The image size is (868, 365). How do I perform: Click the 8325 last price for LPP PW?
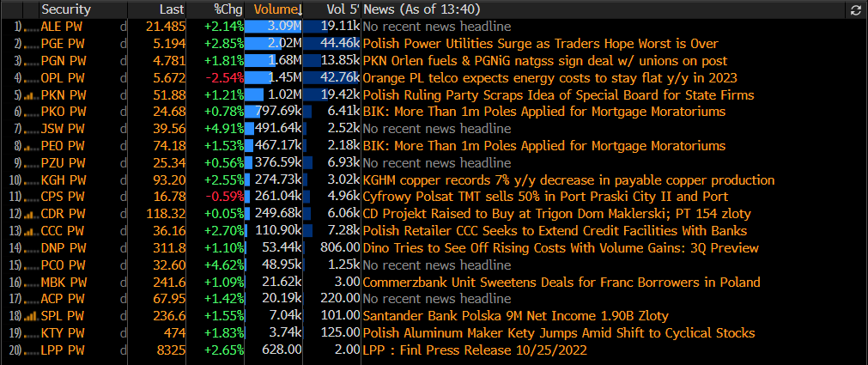pyautogui.click(x=170, y=350)
